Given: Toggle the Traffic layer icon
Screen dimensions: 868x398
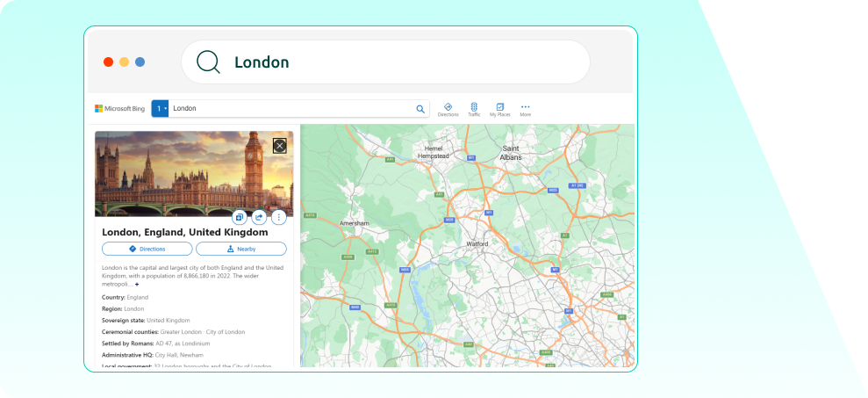Looking at the screenshot, I should 474,110.
